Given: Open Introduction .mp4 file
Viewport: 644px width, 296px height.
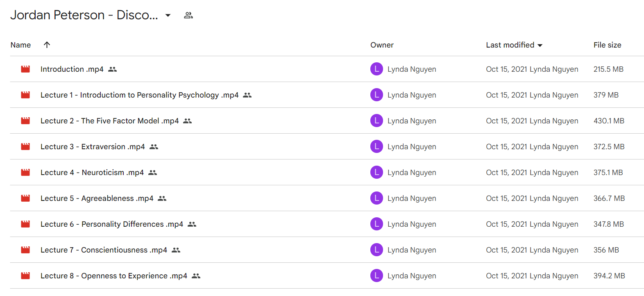Looking at the screenshot, I should [x=72, y=69].
